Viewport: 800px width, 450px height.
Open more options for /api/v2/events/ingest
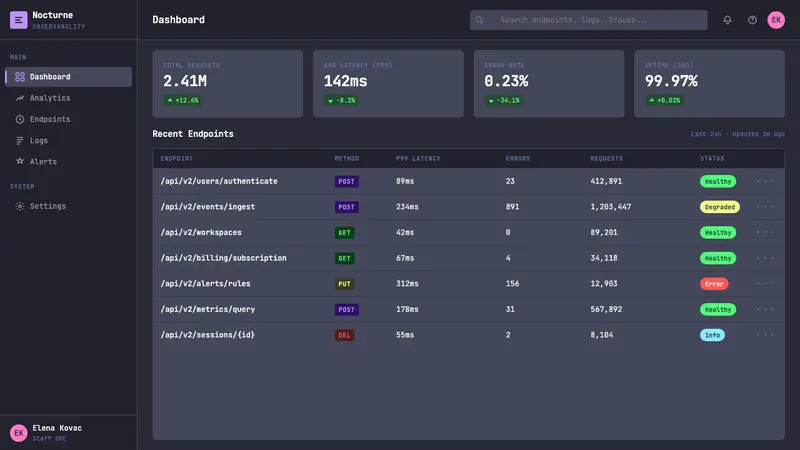coord(765,207)
